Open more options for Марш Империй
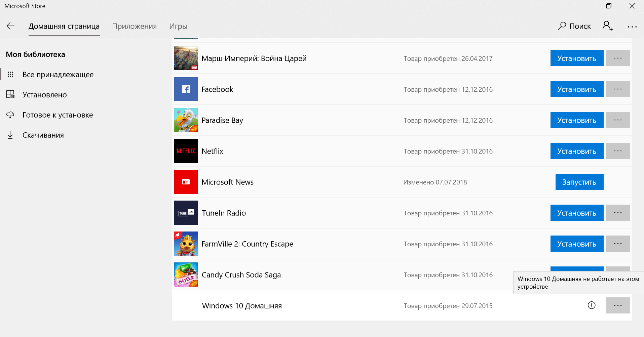 pos(618,58)
